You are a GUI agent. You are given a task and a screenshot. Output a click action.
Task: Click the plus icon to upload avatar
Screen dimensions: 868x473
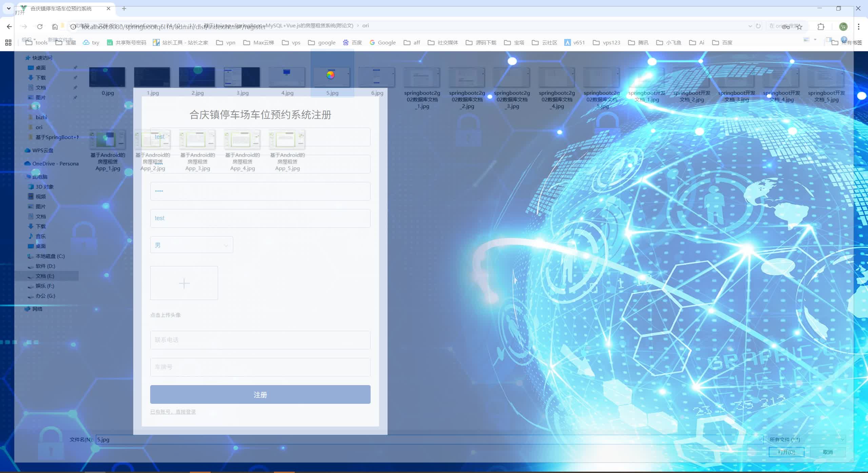[184, 283]
